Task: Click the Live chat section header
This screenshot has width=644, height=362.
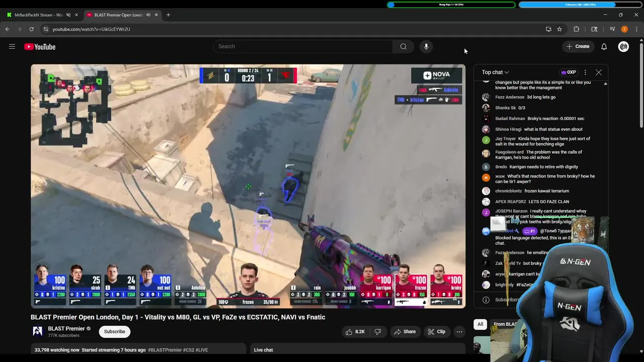Action: tap(263, 350)
